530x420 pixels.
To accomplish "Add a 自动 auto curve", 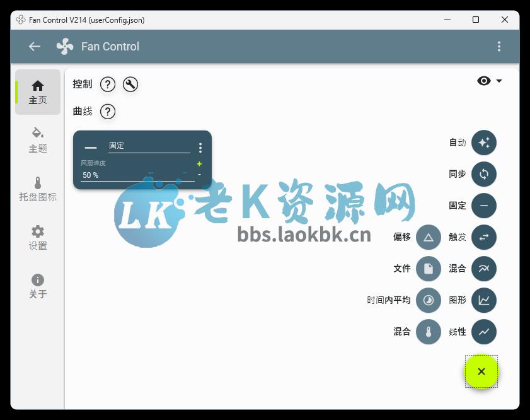I will click(x=484, y=143).
